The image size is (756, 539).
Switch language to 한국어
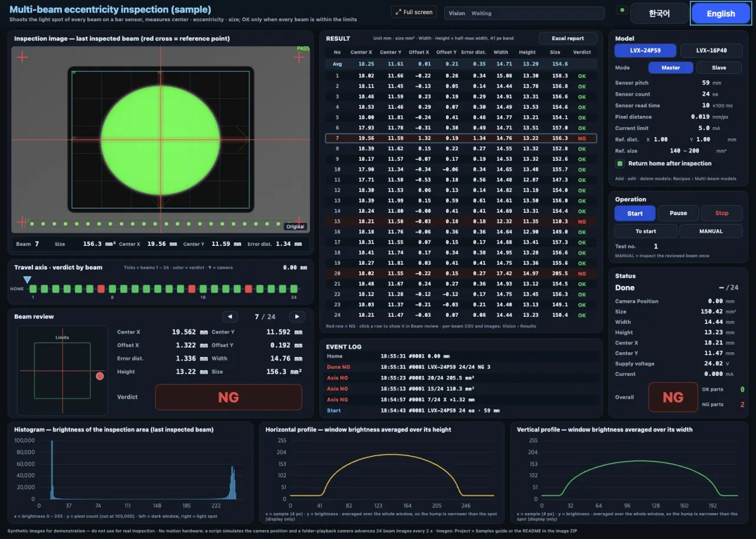tap(659, 14)
